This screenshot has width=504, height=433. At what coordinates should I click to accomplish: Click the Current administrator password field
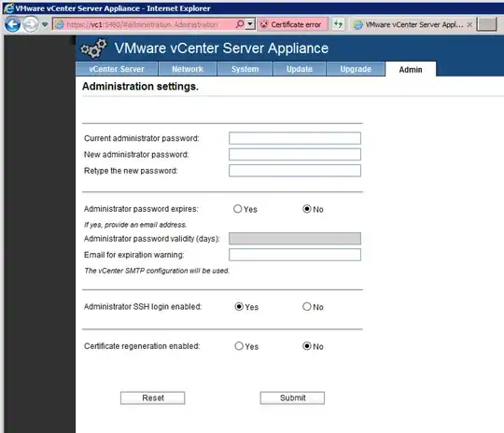295,138
